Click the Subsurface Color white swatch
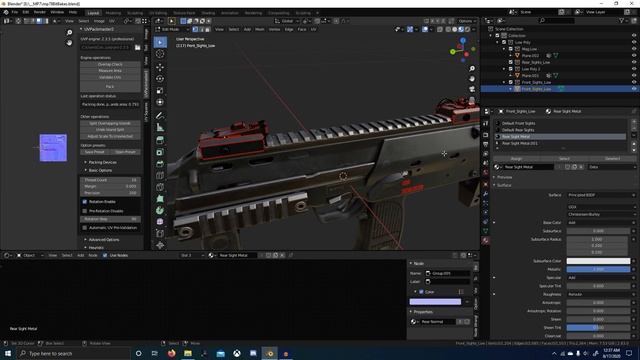Image resolution: width=640 pixels, height=360 pixels. pyautogui.click(x=598, y=261)
